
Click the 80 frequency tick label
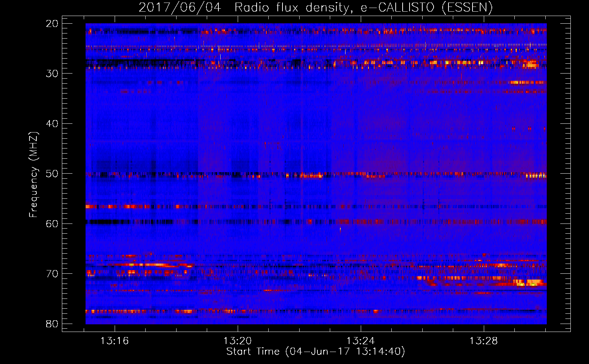52,324
